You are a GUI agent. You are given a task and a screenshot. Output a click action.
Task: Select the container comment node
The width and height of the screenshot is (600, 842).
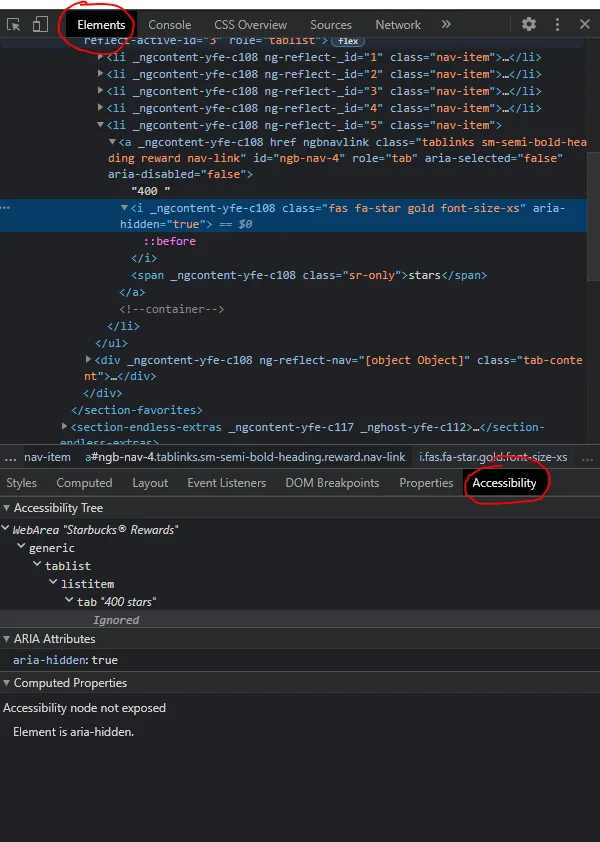[x=171, y=309]
